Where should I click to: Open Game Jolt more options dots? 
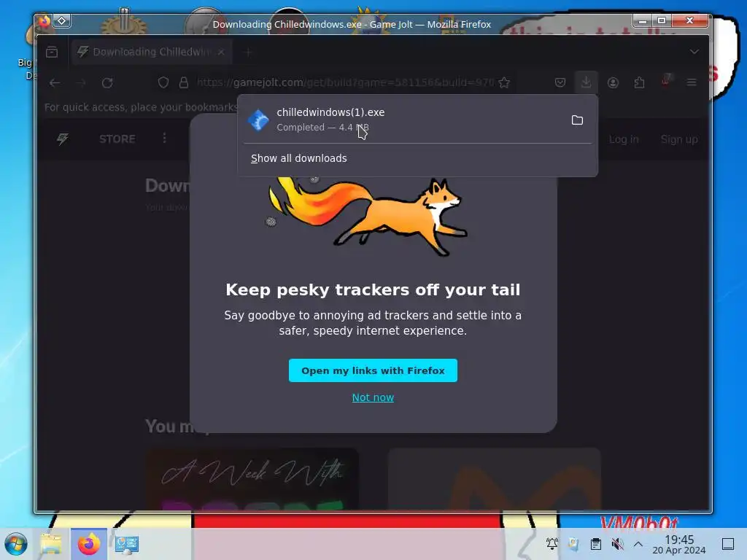click(x=164, y=138)
